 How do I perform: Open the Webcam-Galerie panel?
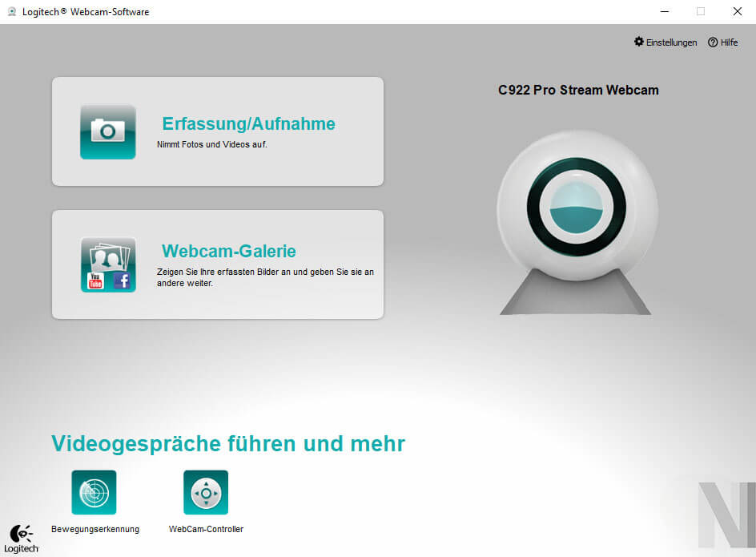point(228,251)
